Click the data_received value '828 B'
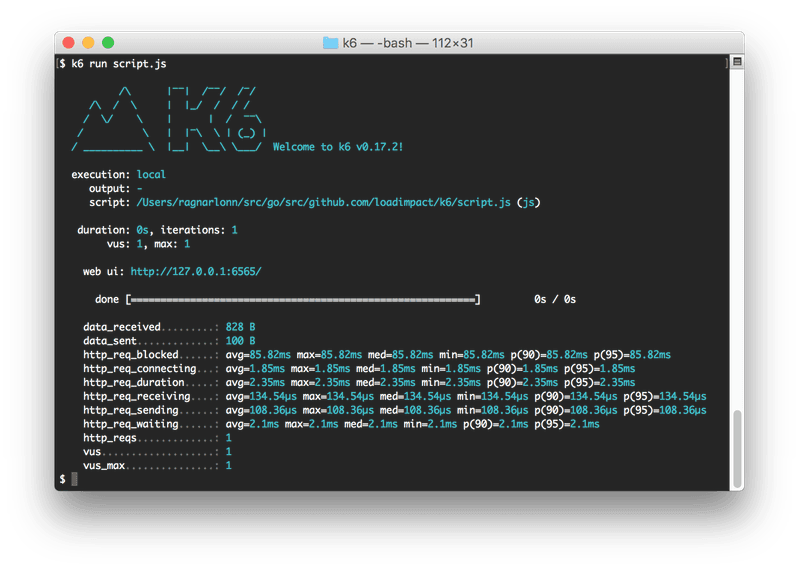The width and height of the screenshot is (800, 570). click(x=240, y=327)
